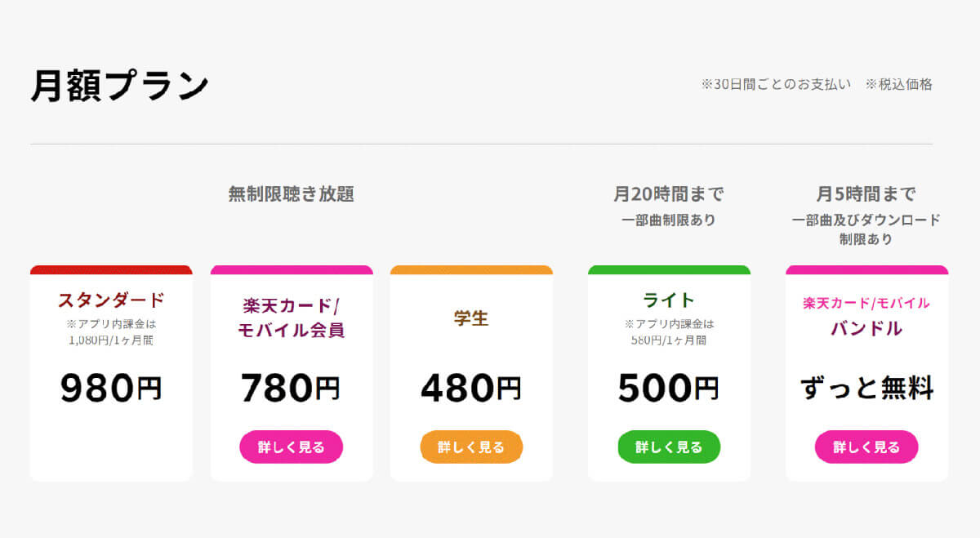The image size is (980, 538).
Task: Click the 無制限聴き放題 category label
Action: 292,194
